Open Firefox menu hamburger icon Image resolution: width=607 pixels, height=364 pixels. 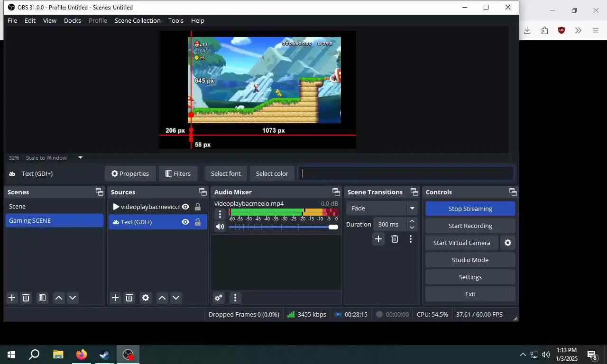pos(596,30)
